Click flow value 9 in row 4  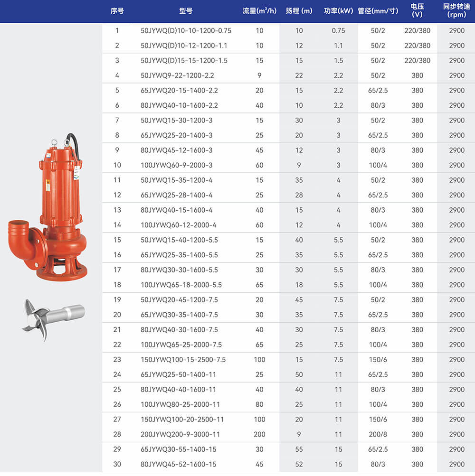click(x=259, y=75)
